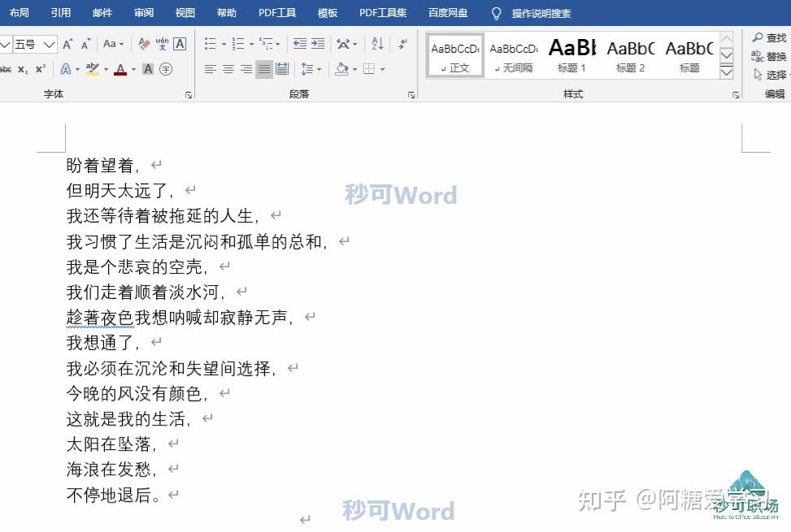Center align text
Image resolution: width=791 pixels, height=532 pixels.
click(x=228, y=69)
